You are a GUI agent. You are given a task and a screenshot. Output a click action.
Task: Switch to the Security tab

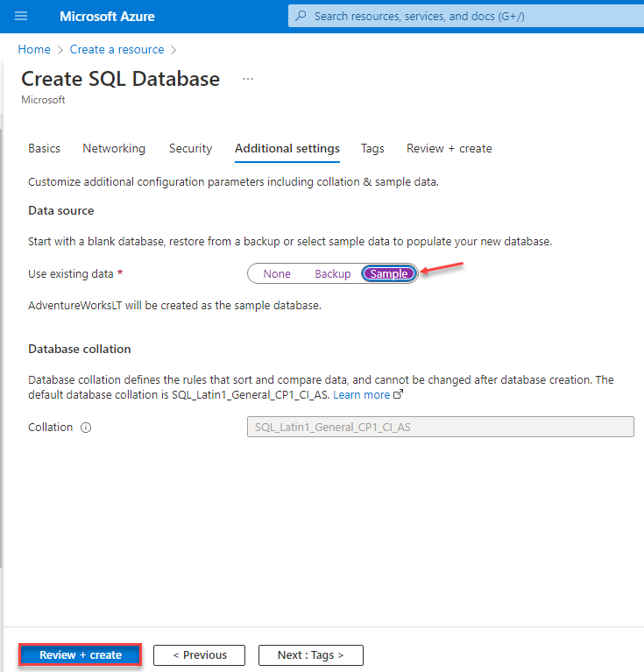[x=190, y=148]
